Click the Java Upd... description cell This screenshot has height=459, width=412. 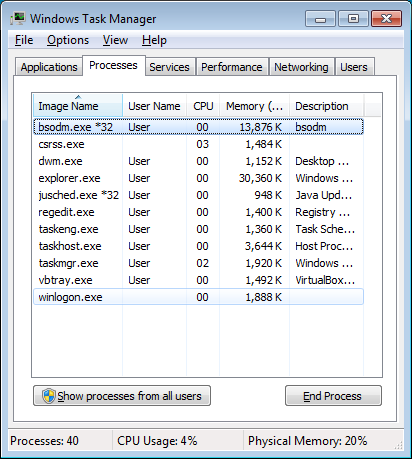click(324, 195)
